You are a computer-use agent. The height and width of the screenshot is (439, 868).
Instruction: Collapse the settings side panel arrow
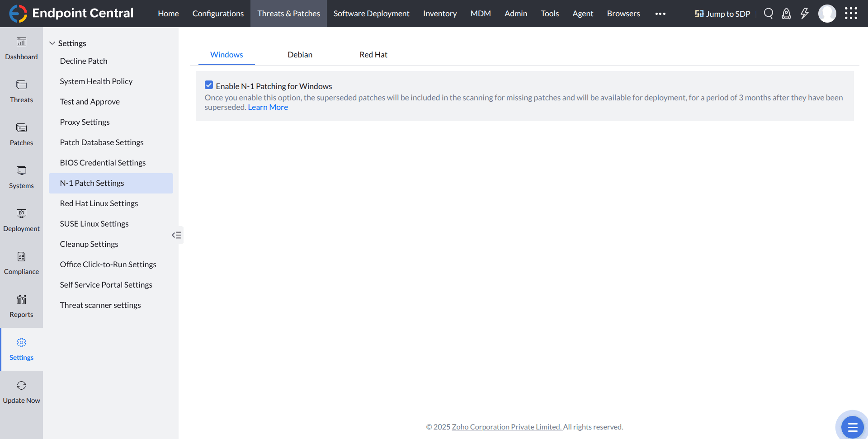coord(177,235)
